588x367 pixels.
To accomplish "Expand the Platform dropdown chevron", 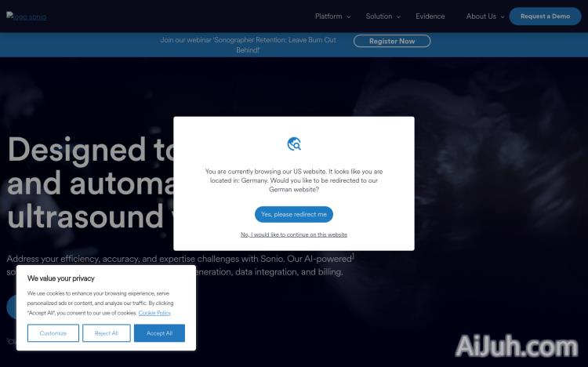I will [348, 16].
